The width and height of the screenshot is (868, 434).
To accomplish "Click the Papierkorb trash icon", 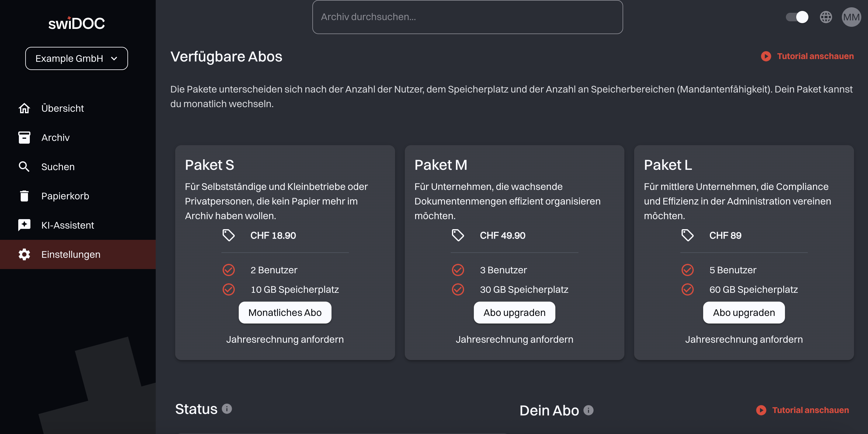I will pyautogui.click(x=24, y=196).
